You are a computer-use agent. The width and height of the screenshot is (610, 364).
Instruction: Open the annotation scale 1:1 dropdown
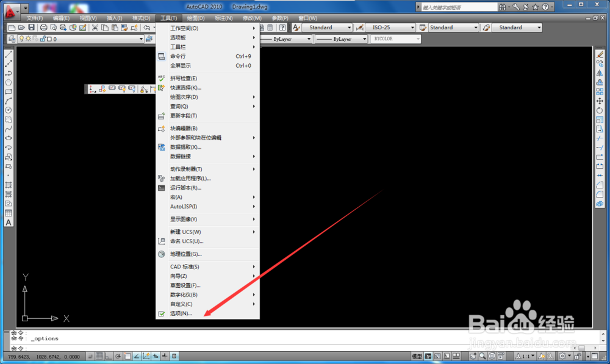click(x=525, y=356)
